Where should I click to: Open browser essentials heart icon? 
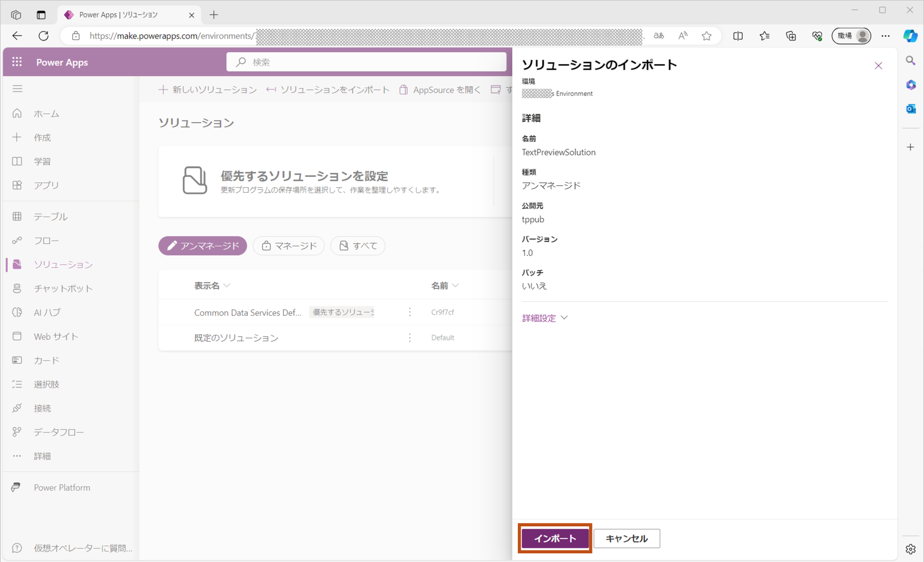coord(817,36)
